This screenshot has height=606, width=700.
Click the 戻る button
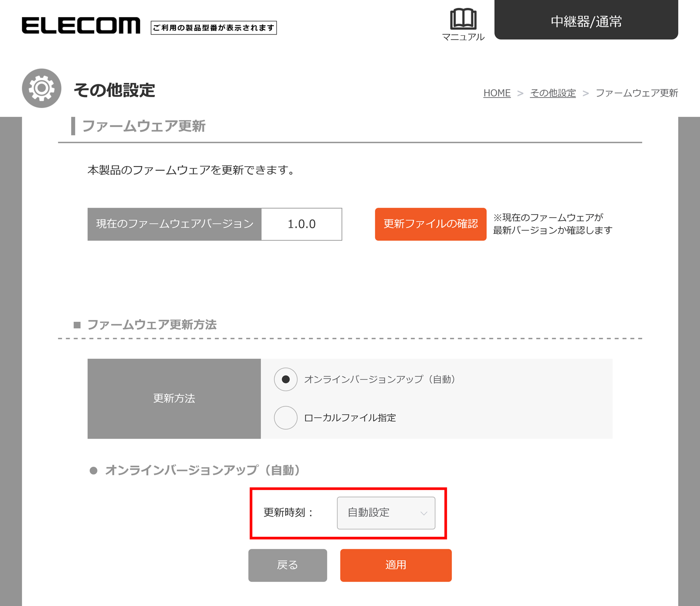point(287,565)
